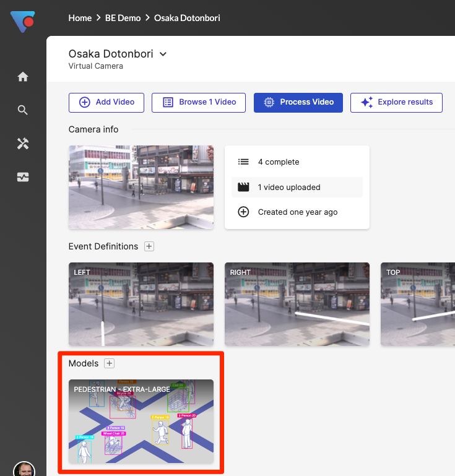Click the Add Video button
The image size is (455, 476).
pyautogui.click(x=106, y=102)
